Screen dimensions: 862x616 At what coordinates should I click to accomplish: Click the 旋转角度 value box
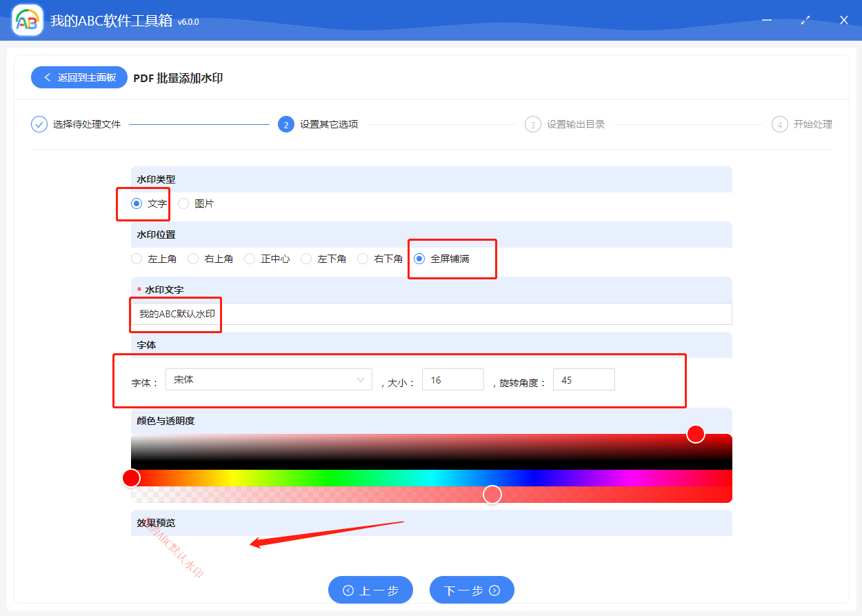(583, 379)
